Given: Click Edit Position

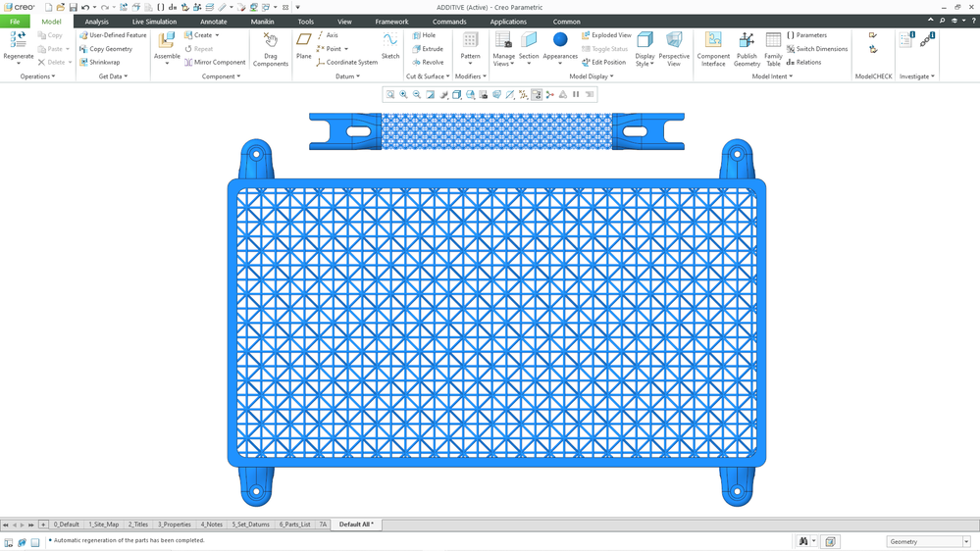Looking at the screenshot, I should click(603, 63).
